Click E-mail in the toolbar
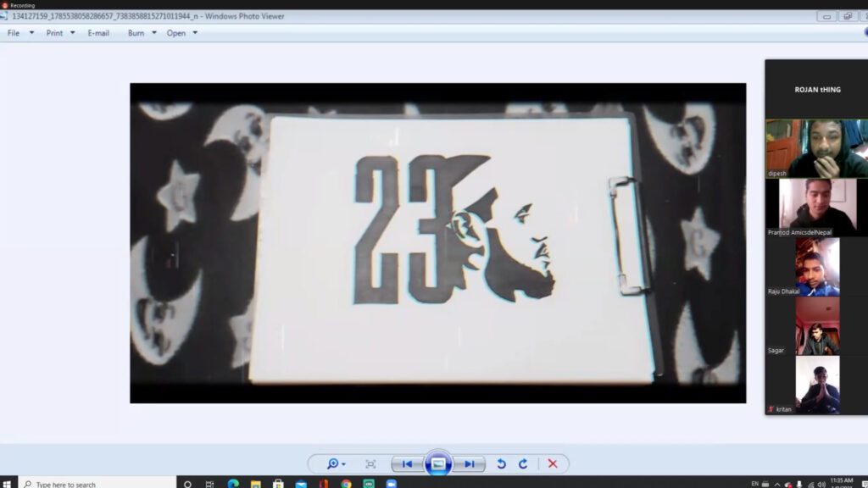Screen dimensions: 868x488 coord(98,33)
